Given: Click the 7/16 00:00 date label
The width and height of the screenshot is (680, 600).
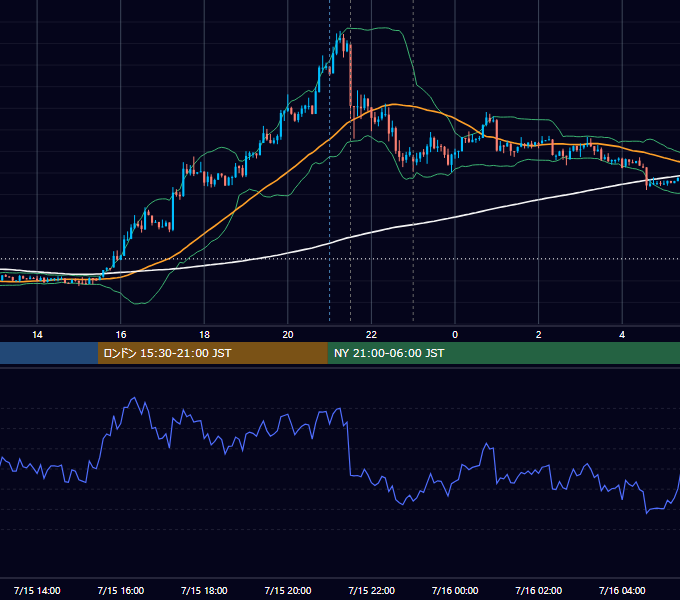Looking at the screenshot, I should tap(455, 590).
